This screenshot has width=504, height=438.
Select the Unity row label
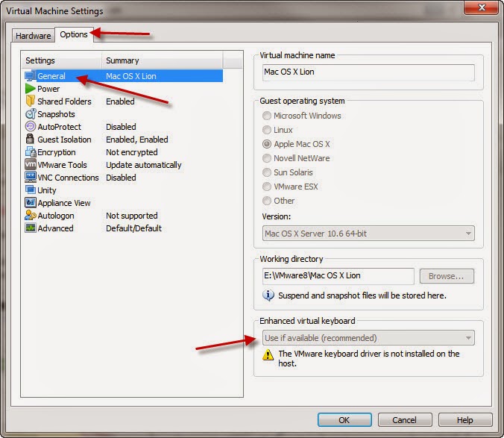coord(47,190)
